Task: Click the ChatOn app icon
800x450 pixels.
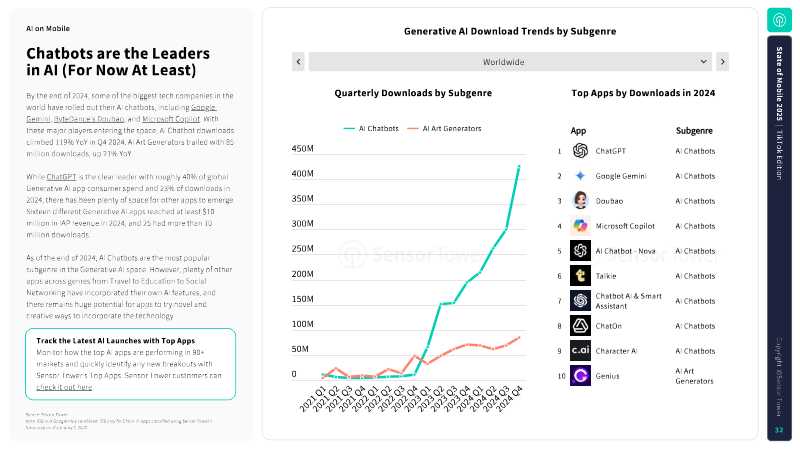Action: (580, 326)
